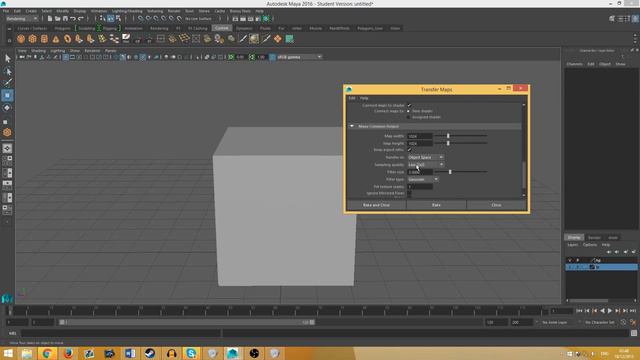Screen dimensions: 640x360
Task: Click the Bake button
Action: pyautogui.click(x=436, y=205)
